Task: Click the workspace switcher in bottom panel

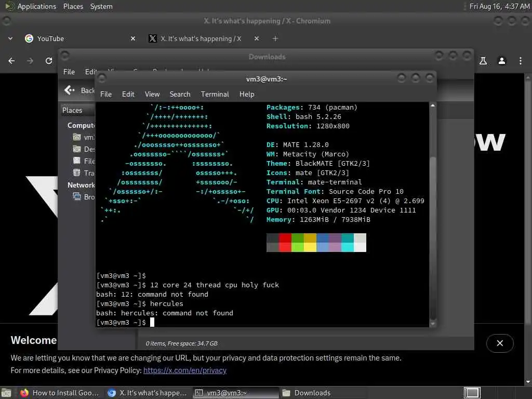Action: point(472,393)
